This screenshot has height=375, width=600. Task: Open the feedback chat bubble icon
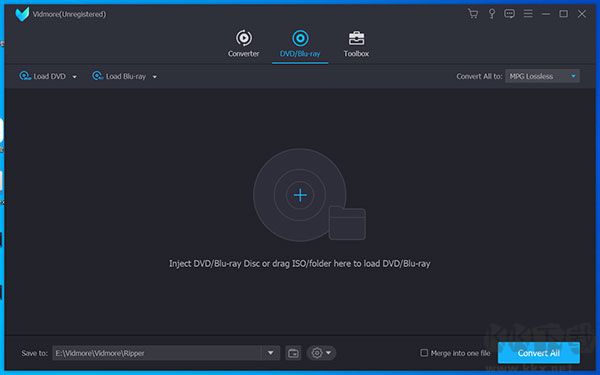[509, 14]
